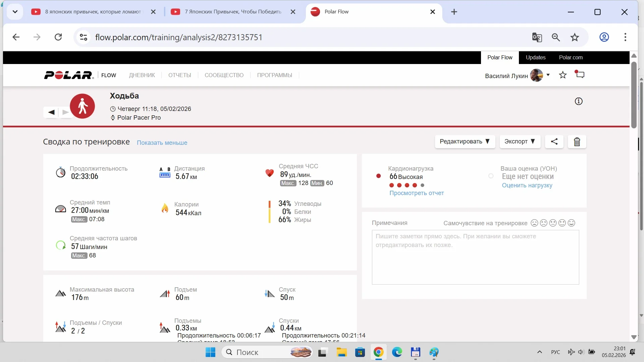Open the Просмотреть отчет link
The image size is (644, 362).
point(416,193)
